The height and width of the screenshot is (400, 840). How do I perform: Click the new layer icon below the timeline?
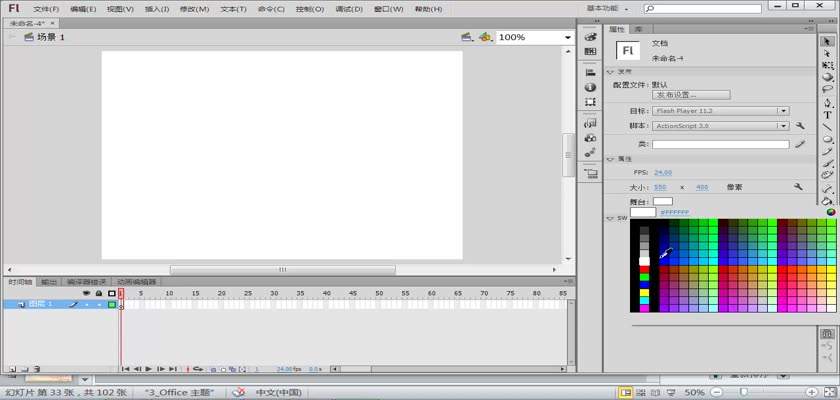[11, 369]
